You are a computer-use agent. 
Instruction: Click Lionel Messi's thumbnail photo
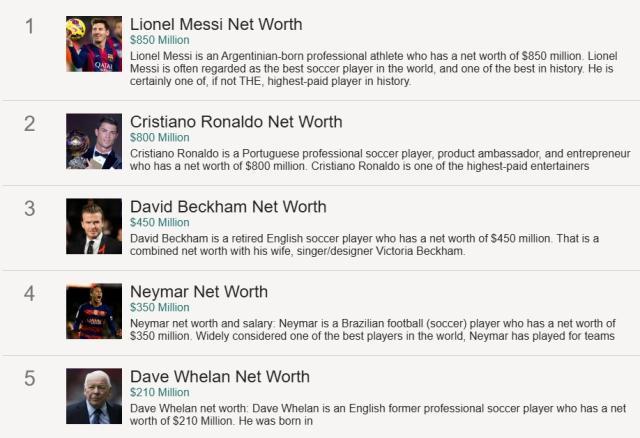click(94, 44)
